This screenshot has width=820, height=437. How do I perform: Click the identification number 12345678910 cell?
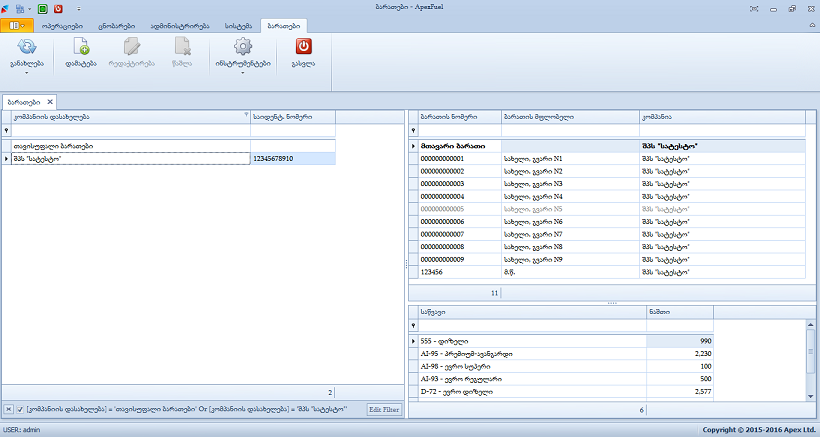(x=293, y=159)
